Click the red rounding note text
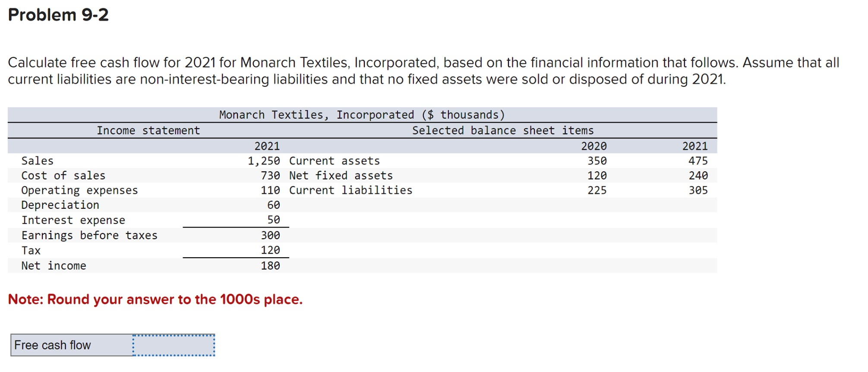Viewport: 868px width, 372px height. (x=155, y=299)
